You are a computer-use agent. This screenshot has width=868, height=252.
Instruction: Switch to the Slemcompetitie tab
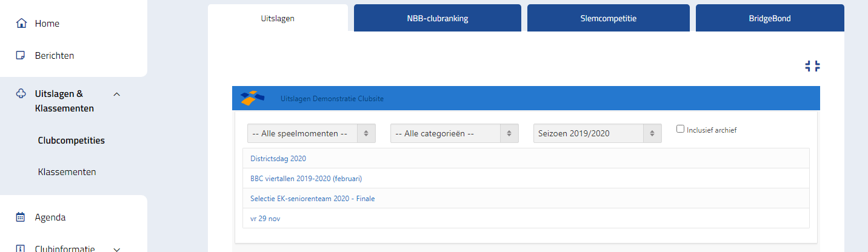(x=608, y=18)
